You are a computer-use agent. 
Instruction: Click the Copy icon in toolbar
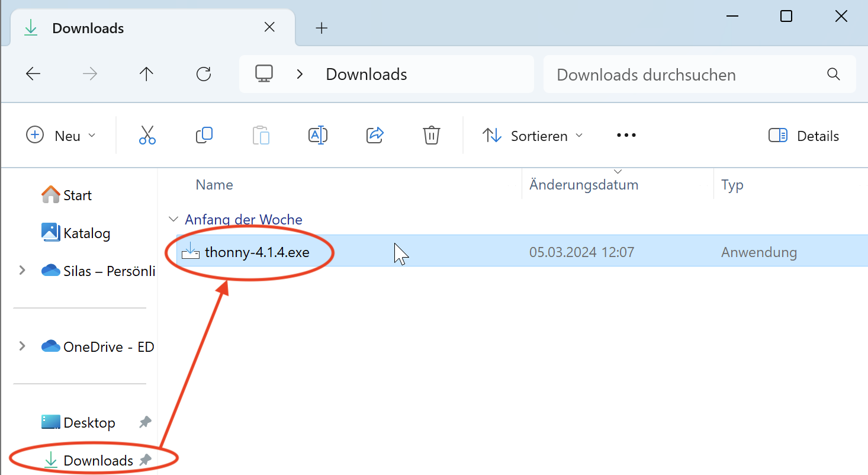click(x=204, y=136)
